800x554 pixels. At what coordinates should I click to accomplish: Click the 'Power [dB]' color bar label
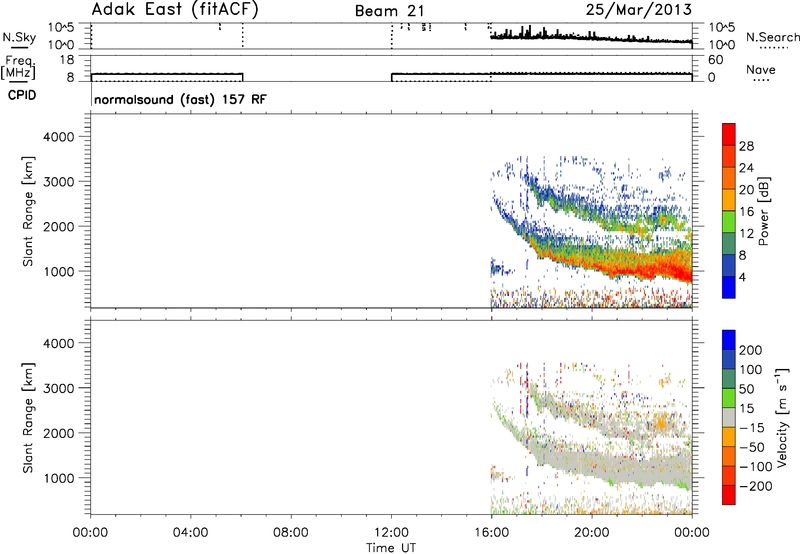764,211
